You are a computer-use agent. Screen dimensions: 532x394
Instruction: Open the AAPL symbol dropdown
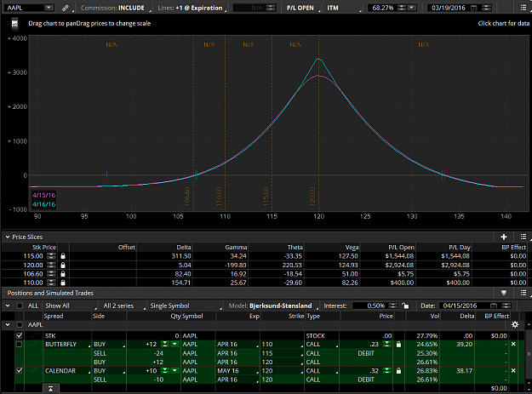[49, 8]
